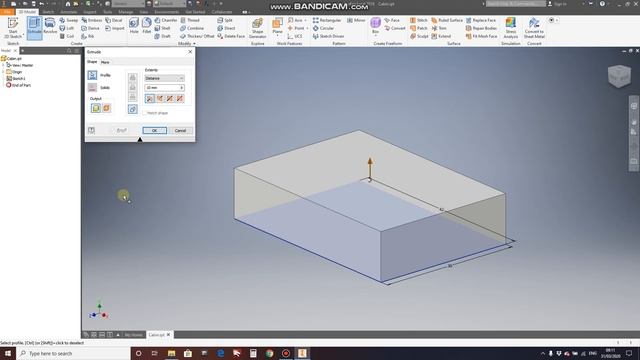
Task: Open the More tab in Extrude dialog
Action: point(105,62)
